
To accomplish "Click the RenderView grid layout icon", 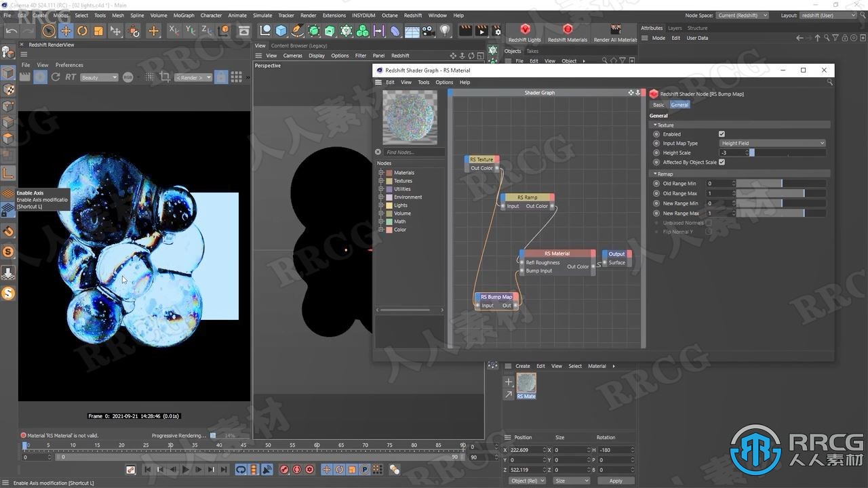I will coord(236,77).
